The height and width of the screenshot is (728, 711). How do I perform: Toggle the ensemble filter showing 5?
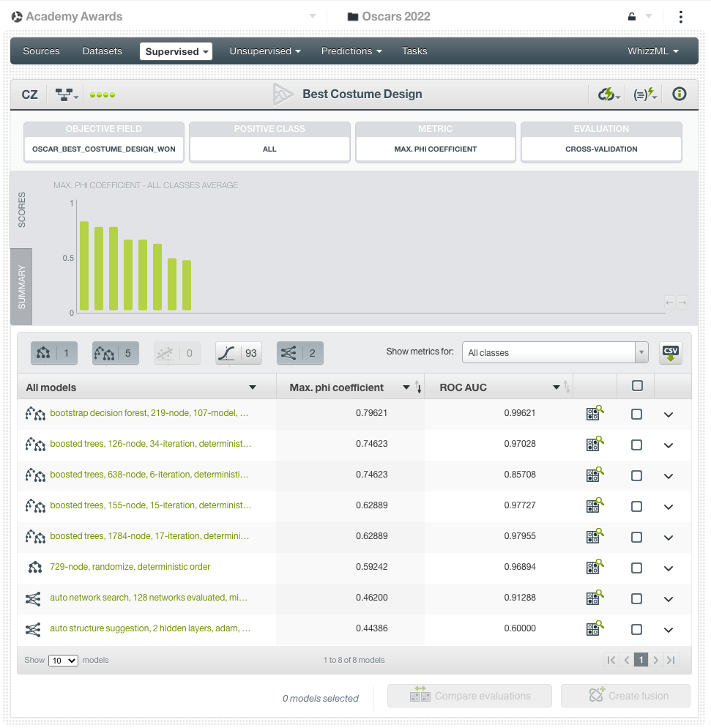[115, 353]
